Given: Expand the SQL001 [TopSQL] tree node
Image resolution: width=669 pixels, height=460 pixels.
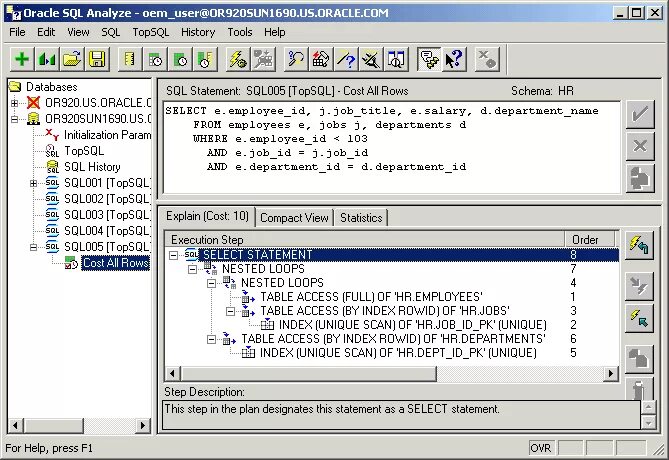Looking at the screenshot, I should 33,183.
